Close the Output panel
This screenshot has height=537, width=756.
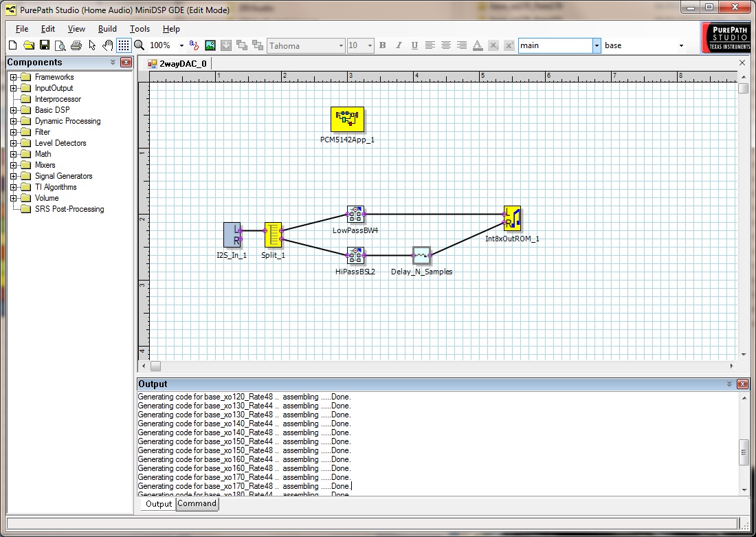(742, 384)
